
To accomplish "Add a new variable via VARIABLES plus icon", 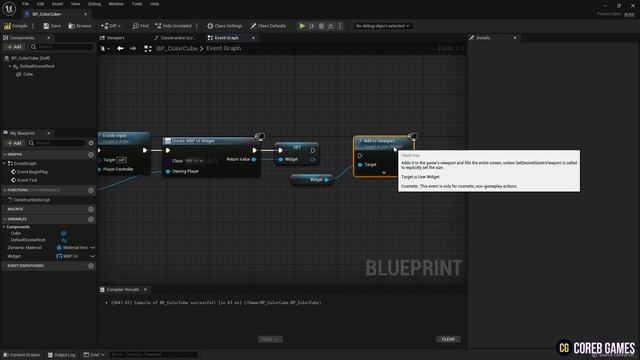I will coord(91,219).
